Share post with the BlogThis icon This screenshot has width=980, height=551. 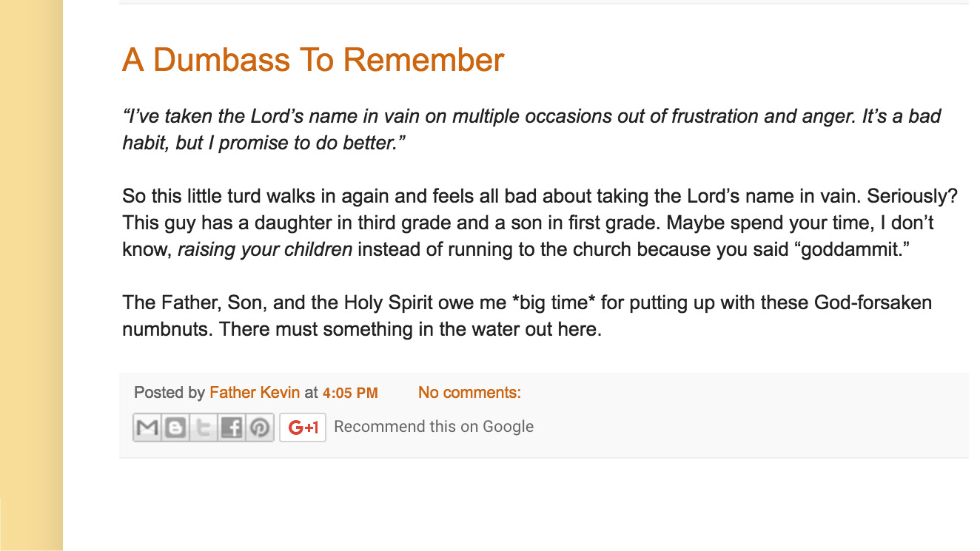click(175, 427)
